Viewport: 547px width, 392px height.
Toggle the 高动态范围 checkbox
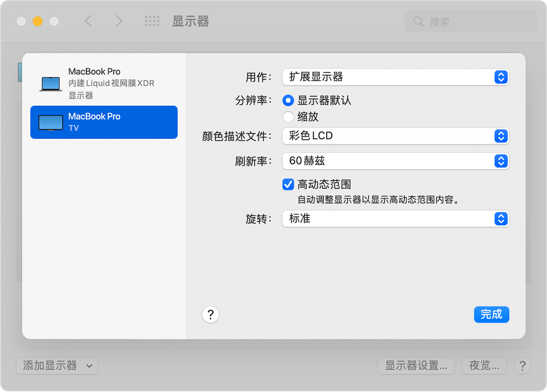coord(288,184)
